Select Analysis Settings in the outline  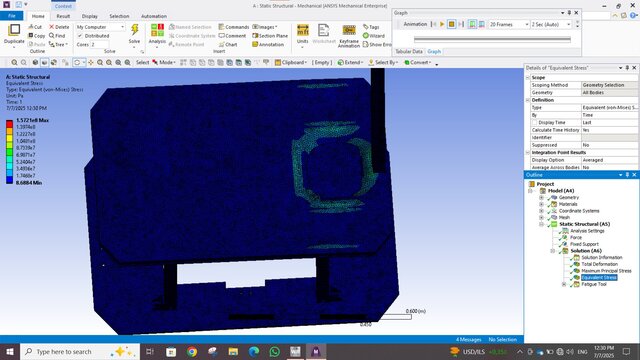(x=587, y=231)
